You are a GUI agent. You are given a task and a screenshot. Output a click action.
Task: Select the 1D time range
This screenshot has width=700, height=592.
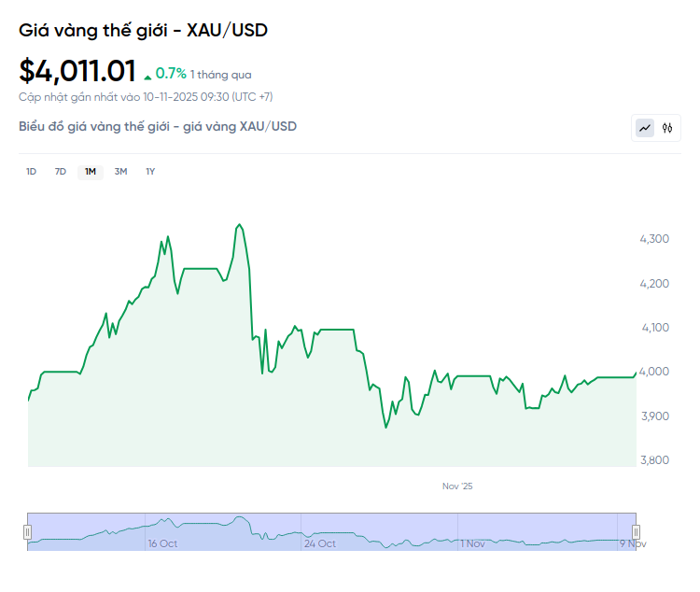[x=31, y=172]
